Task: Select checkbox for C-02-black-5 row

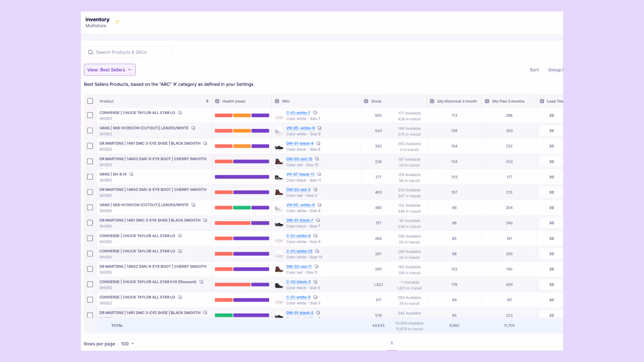Action: [90, 284]
